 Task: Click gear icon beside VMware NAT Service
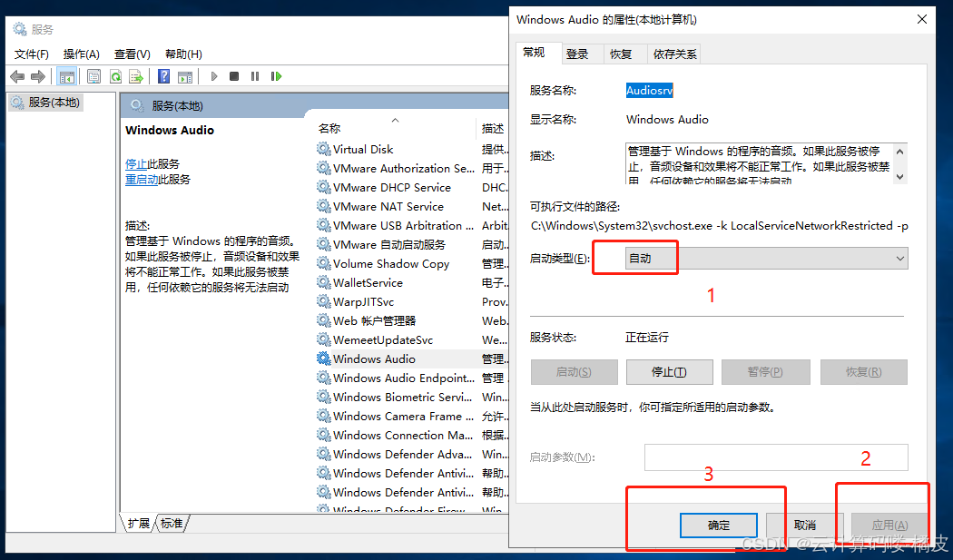pos(323,206)
